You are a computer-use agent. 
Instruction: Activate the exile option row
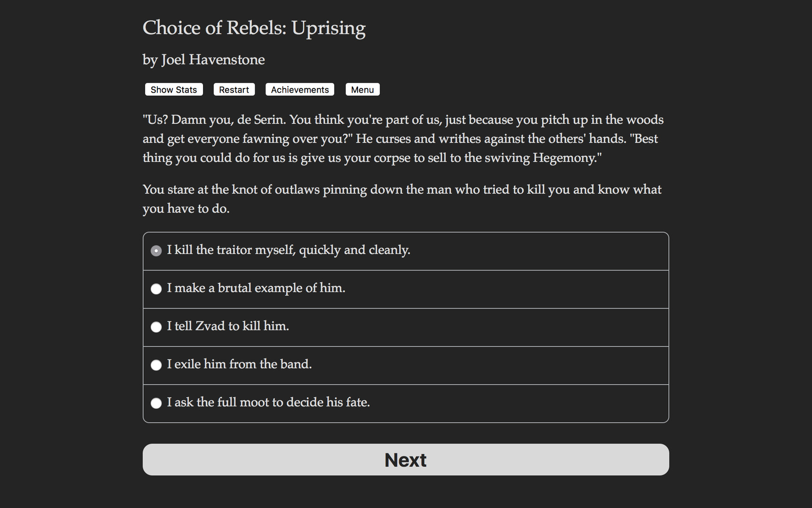pos(329,365)
